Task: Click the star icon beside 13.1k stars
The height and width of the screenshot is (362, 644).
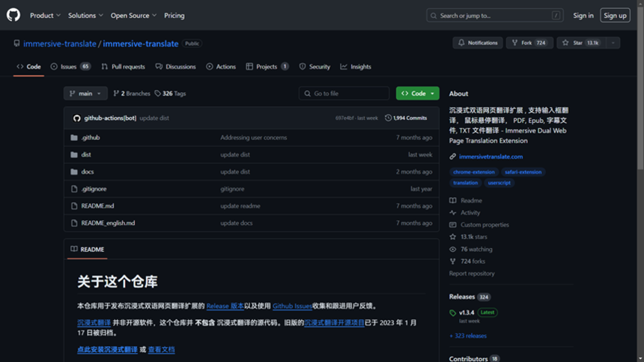Action: (x=452, y=237)
